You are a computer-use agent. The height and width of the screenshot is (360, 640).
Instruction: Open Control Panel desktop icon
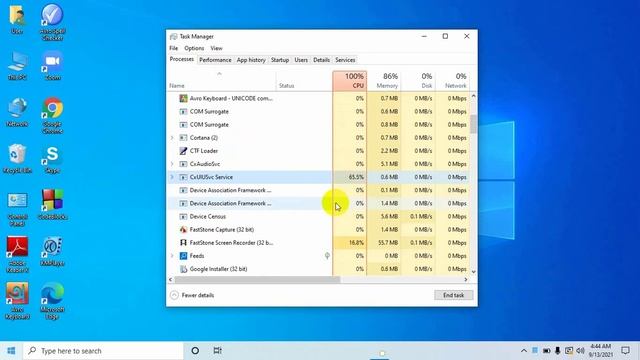click(x=17, y=209)
